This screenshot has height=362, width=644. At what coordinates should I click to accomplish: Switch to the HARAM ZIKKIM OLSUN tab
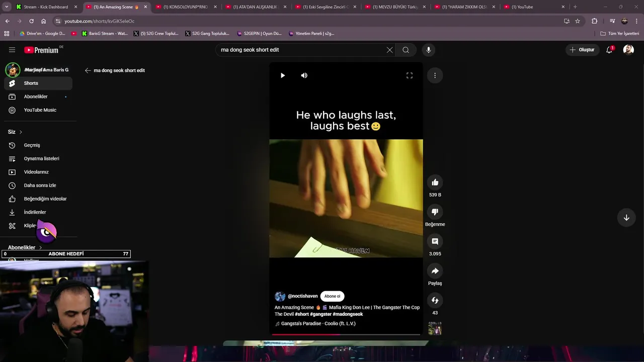[464, 7]
